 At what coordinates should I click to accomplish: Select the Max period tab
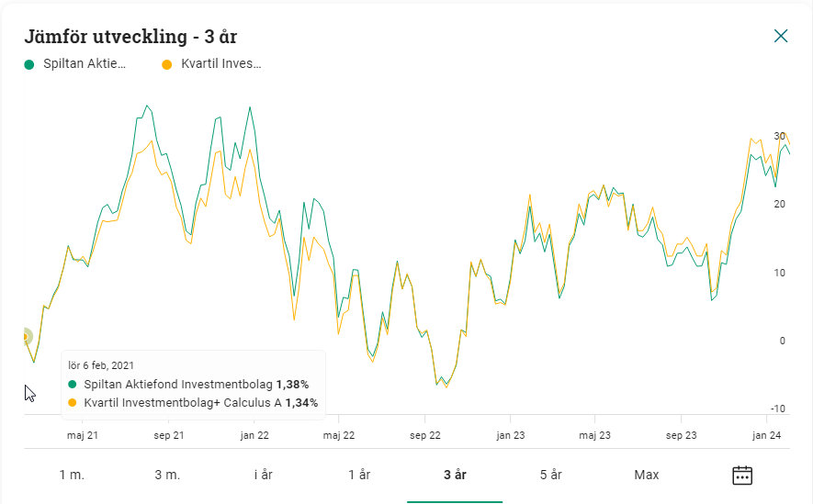click(x=647, y=475)
